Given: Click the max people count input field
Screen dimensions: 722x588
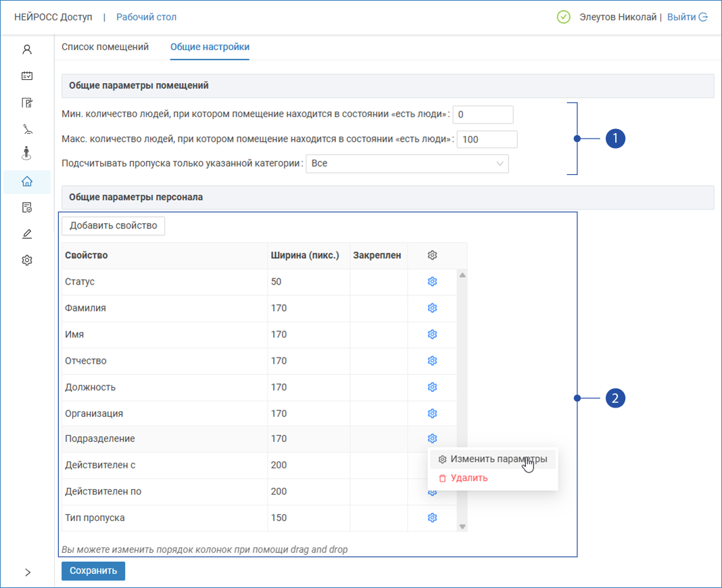Looking at the screenshot, I should (x=487, y=139).
